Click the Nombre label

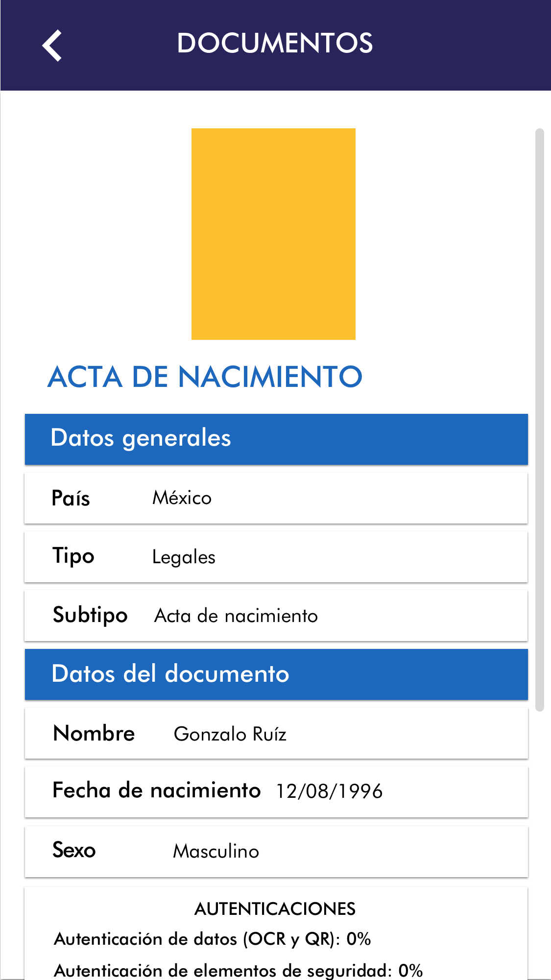[94, 734]
